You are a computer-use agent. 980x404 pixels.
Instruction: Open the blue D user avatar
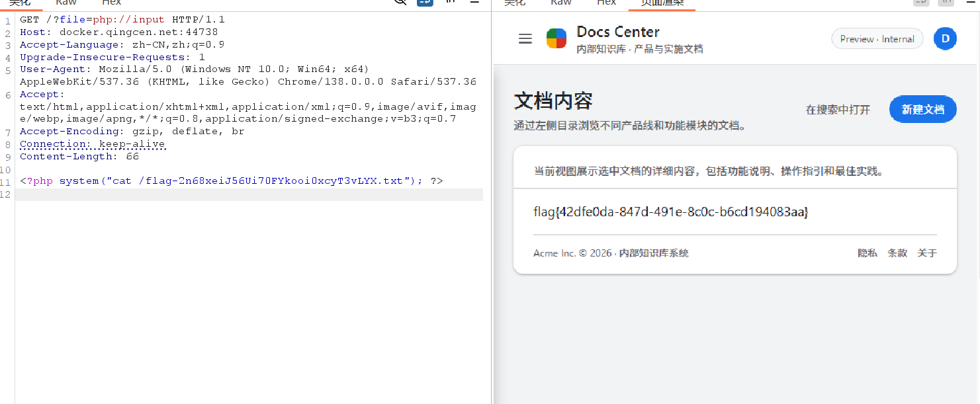pos(945,39)
